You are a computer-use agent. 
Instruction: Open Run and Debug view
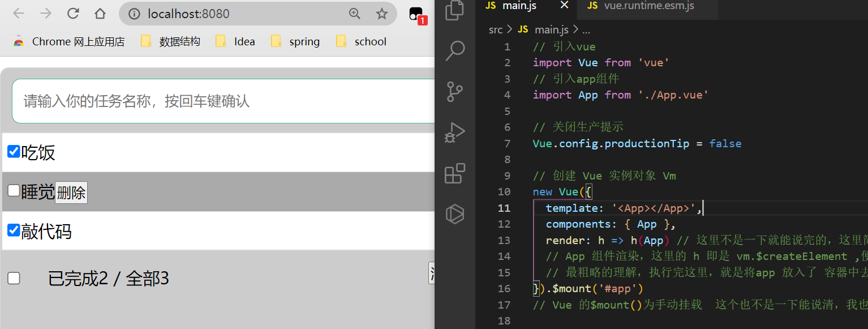coord(455,132)
